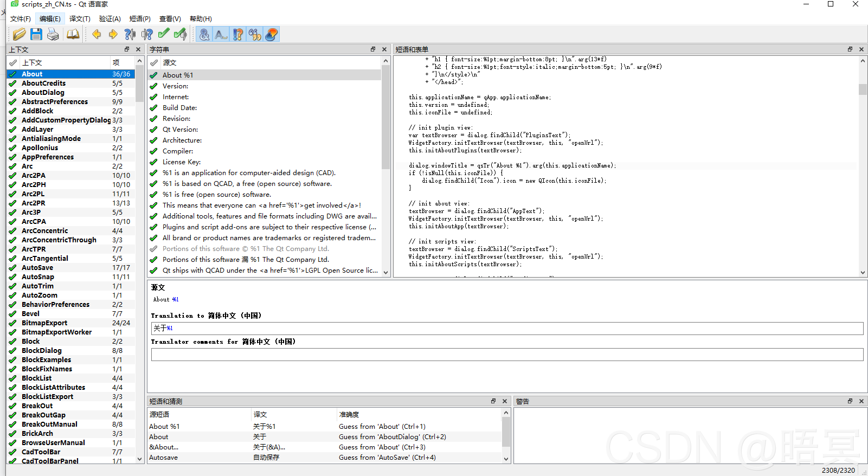Select the ArcConcentricThrough context

[70, 240]
